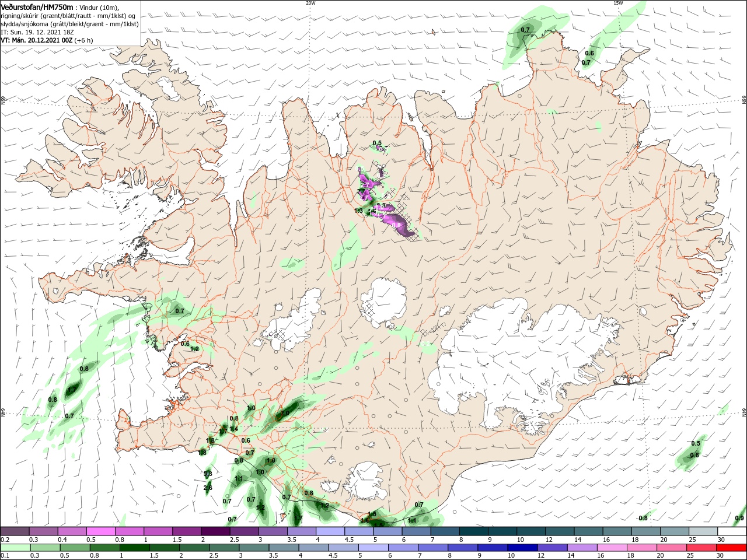Click the 0.9 precipitation value near the bottom-right corner
The image size is (747, 560).
coord(739,518)
